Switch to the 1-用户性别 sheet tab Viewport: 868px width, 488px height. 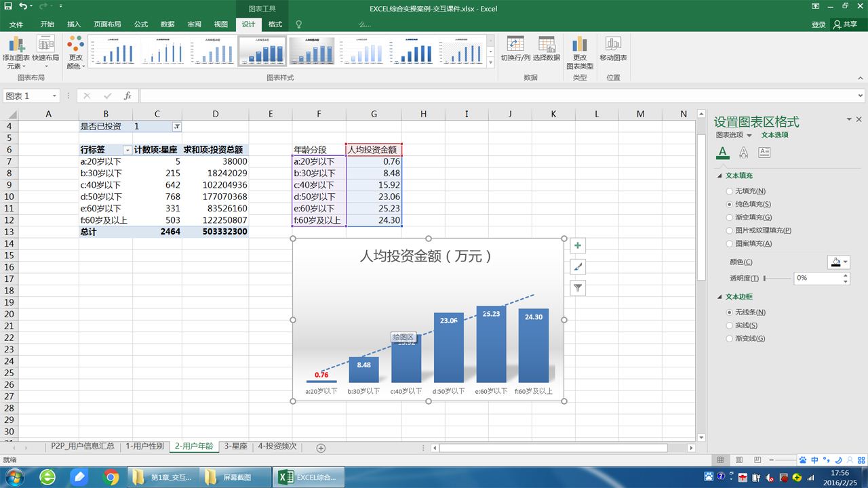pos(144,447)
